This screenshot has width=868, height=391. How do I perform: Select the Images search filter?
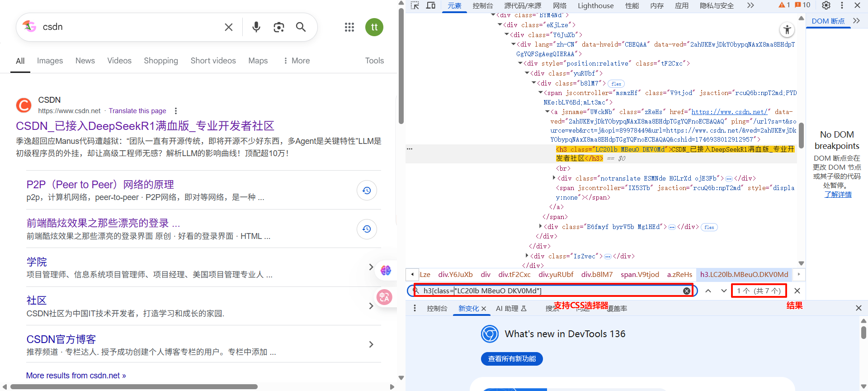click(50, 61)
